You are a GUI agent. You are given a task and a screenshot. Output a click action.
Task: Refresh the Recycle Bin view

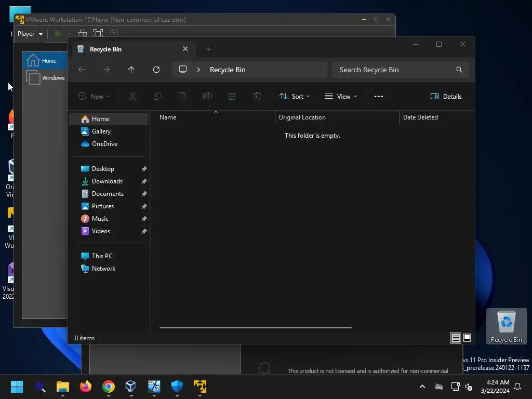click(156, 70)
